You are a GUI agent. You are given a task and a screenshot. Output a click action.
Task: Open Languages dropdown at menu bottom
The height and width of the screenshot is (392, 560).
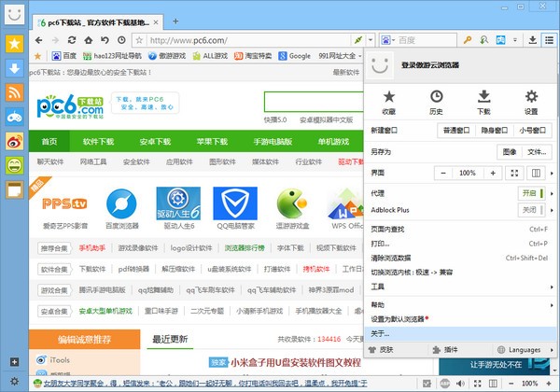[521, 349]
